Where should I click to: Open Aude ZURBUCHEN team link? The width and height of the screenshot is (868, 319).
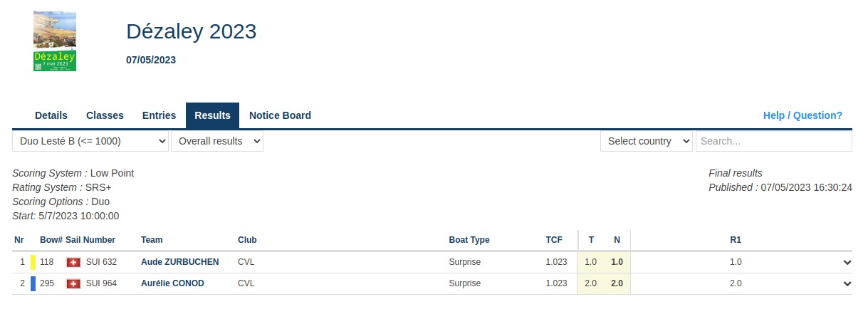tap(179, 262)
